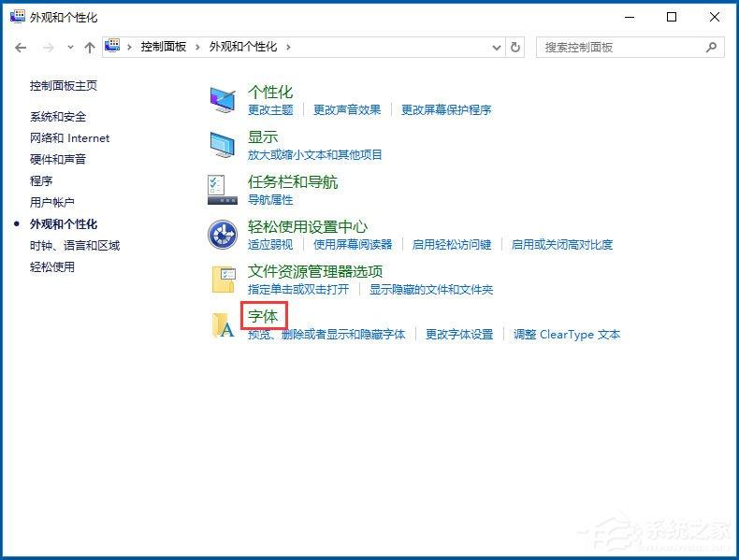Click 预览、删除或者显示和隐藏字体 link

coord(326,335)
